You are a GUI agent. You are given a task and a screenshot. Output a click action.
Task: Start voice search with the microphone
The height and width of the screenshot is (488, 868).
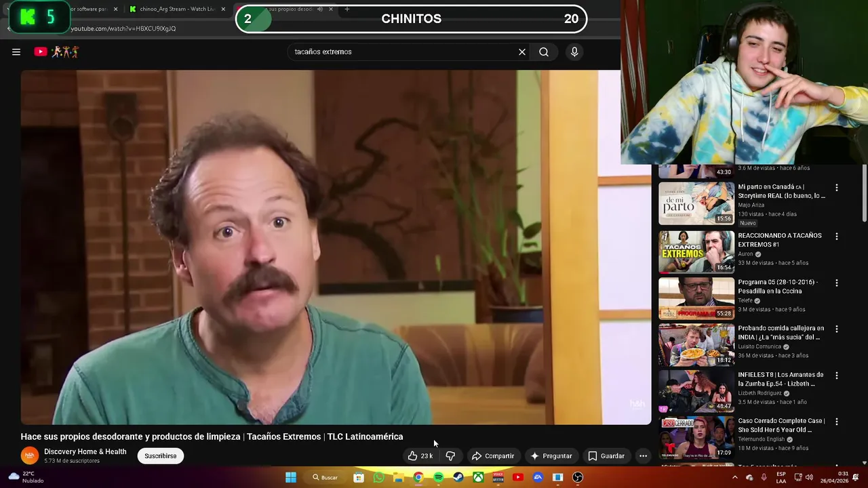574,52
